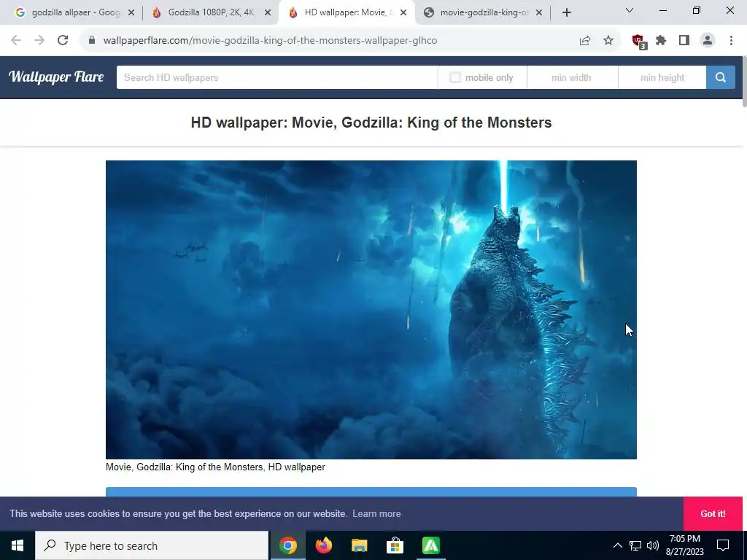Click the 'min width' input field
Image resolution: width=747 pixels, height=560 pixels.
572,77
